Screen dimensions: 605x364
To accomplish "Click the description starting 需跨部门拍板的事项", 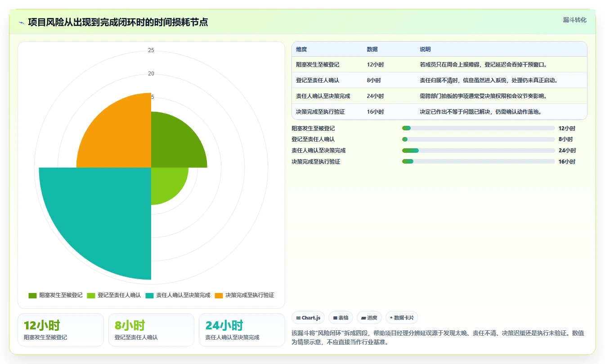I will click(483, 96).
